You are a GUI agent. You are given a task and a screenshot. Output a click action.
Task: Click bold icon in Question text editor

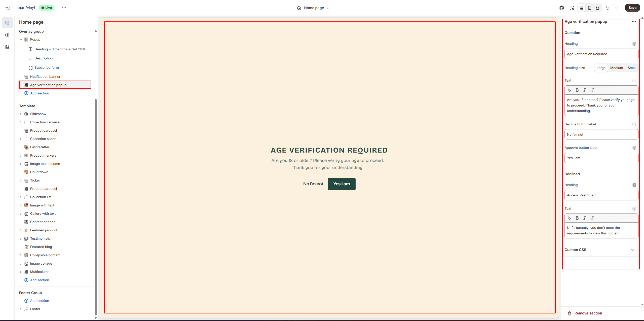pyautogui.click(x=577, y=90)
